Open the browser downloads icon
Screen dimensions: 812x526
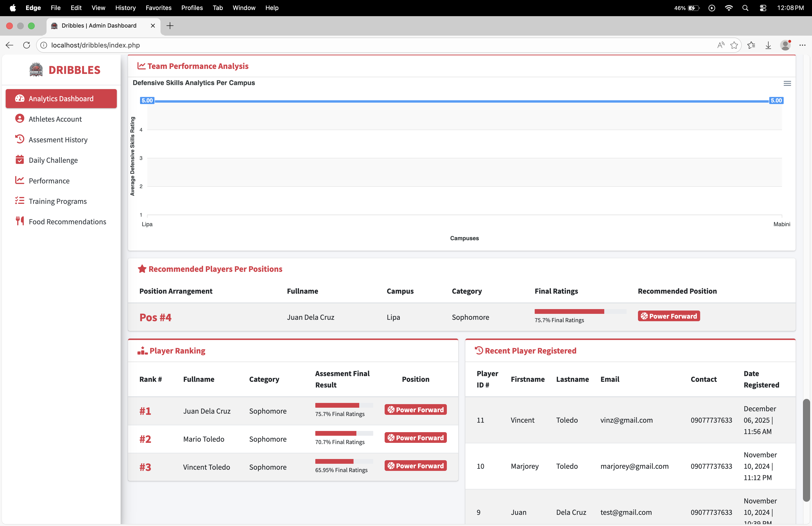pos(768,45)
